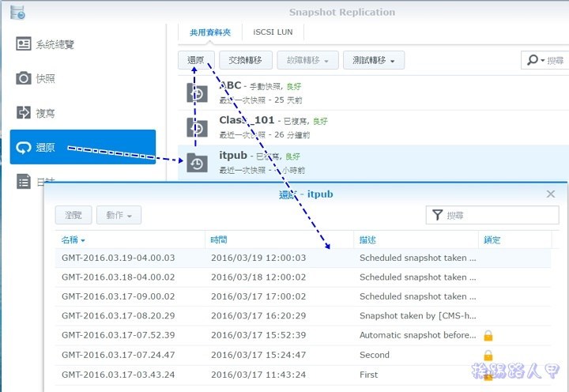
Task: Click the lock icon on the Second row
Action: click(x=488, y=355)
